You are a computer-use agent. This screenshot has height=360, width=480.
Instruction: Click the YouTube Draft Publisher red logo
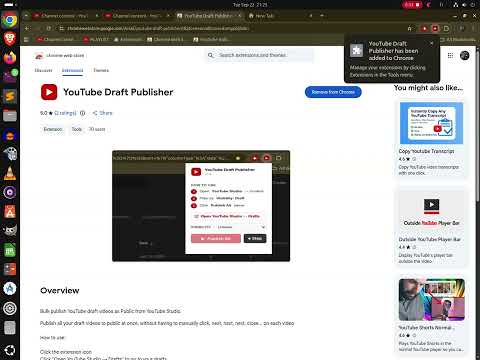(x=49, y=92)
